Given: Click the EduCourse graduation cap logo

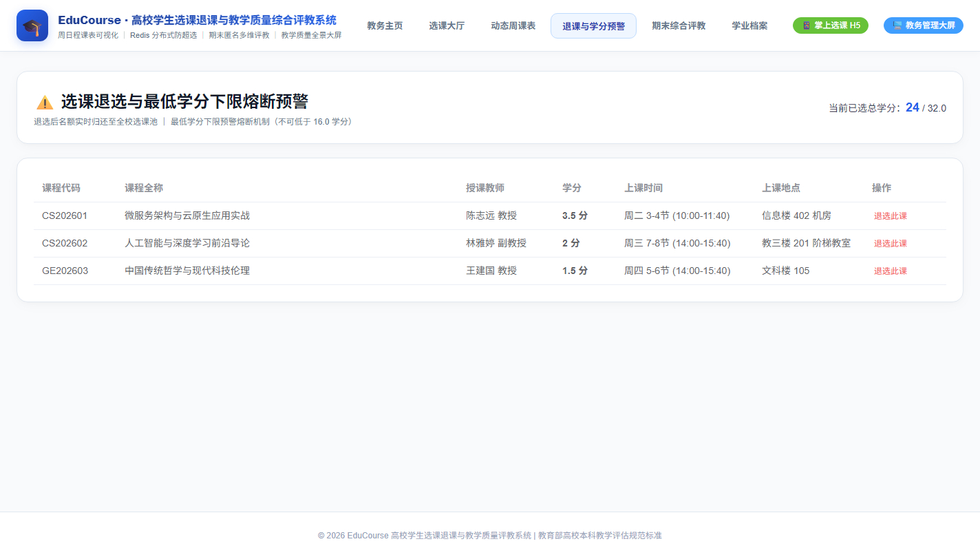Looking at the screenshot, I should (x=32, y=25).
